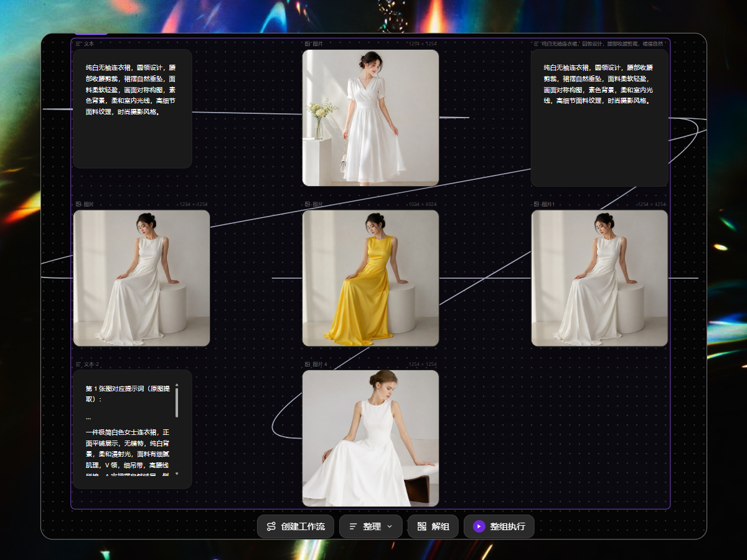Click the 图片1 node title text
This screenshot has height=560, width=747.
pyautogui.click(x=548, y=204)
